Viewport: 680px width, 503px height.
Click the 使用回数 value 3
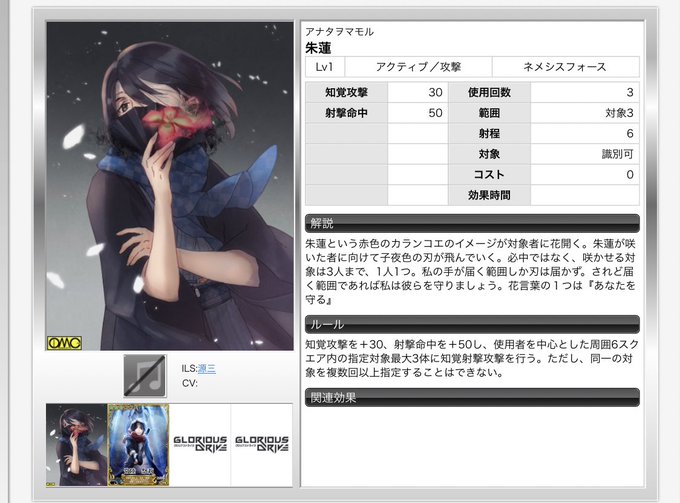[x=585, y=92]
